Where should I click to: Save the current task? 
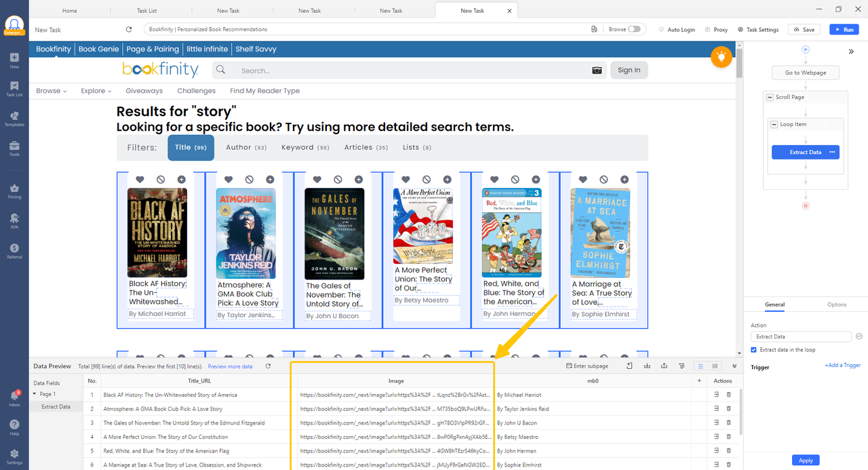pyautogui.click(x=804, y=30)
